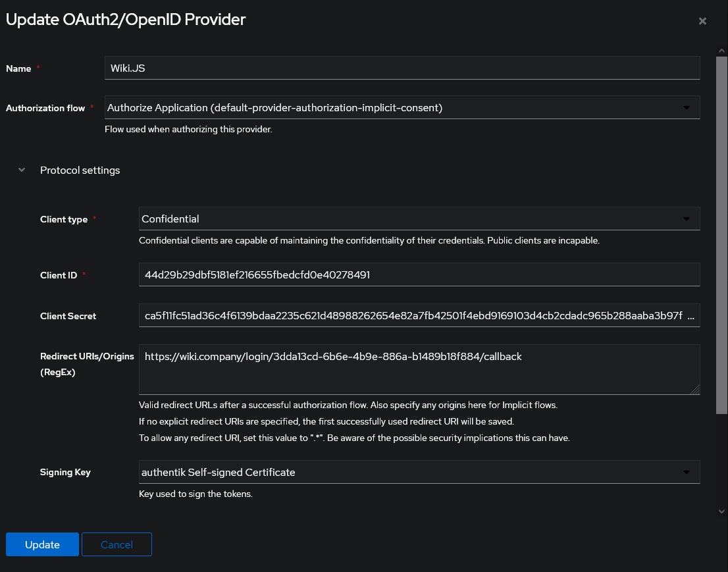Click the Client type label
The image size is (728, 572).
click(x=64, y=219)
